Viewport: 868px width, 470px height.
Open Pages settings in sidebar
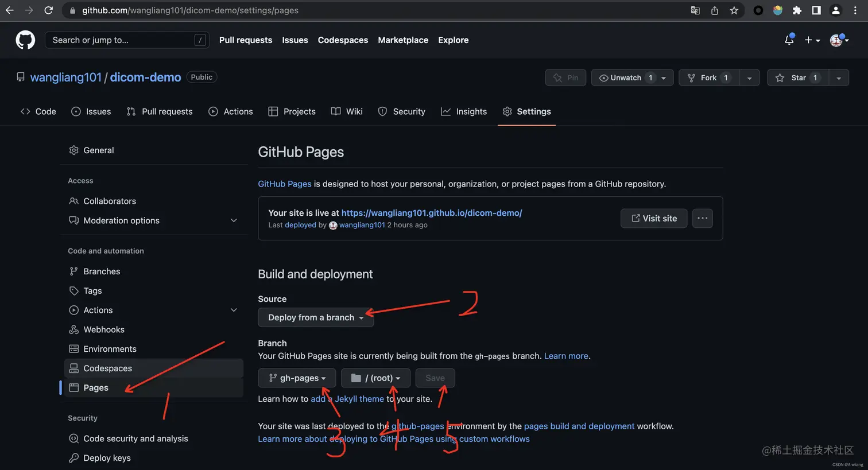point(154,388)
